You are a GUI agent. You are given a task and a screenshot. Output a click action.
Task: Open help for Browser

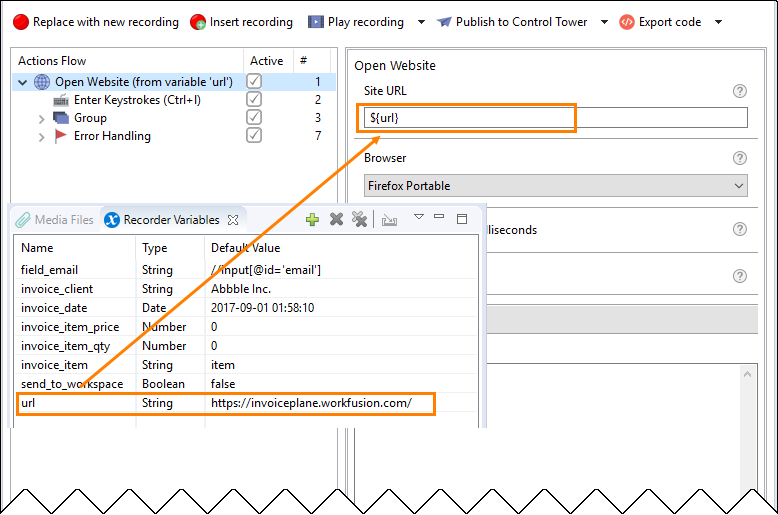740,158
